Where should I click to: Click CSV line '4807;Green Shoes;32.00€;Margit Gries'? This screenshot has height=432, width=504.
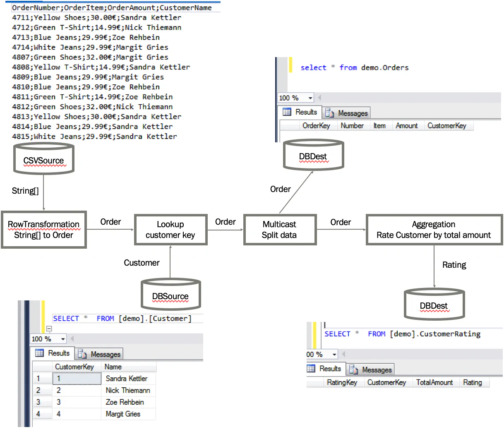90,57
